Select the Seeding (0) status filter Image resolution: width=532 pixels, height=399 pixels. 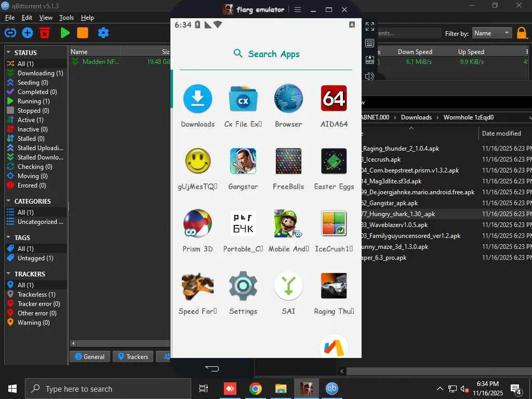36,83
